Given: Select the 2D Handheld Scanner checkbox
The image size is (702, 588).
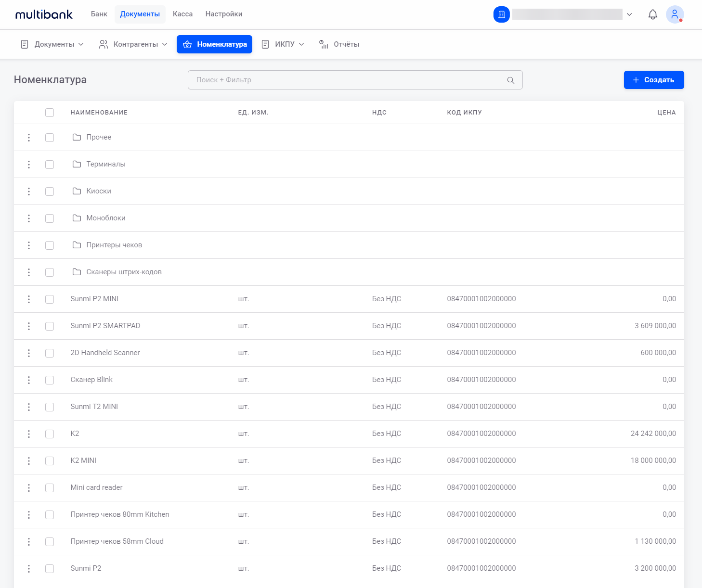Looking at the screenshot, I should 50,353.
